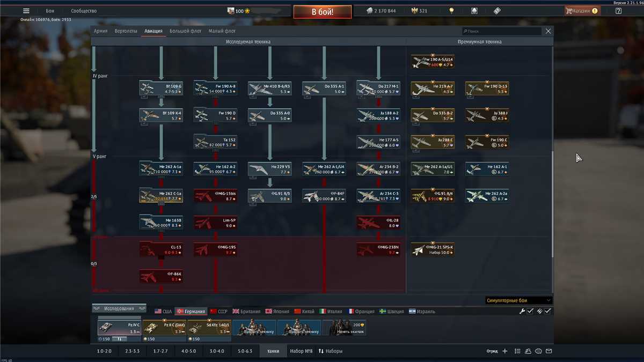Open the chat bubble icon
The image size is (644, 362).
click(539, 351)
